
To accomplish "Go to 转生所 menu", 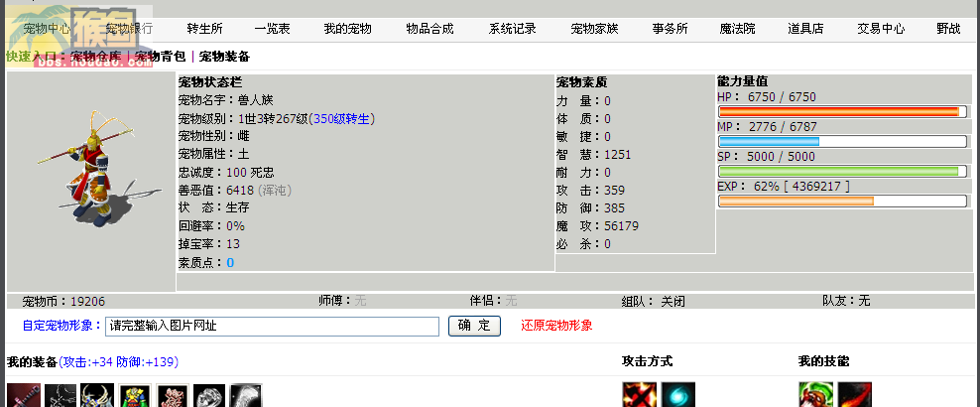I will pyautogui.click(x=204, y=29).
